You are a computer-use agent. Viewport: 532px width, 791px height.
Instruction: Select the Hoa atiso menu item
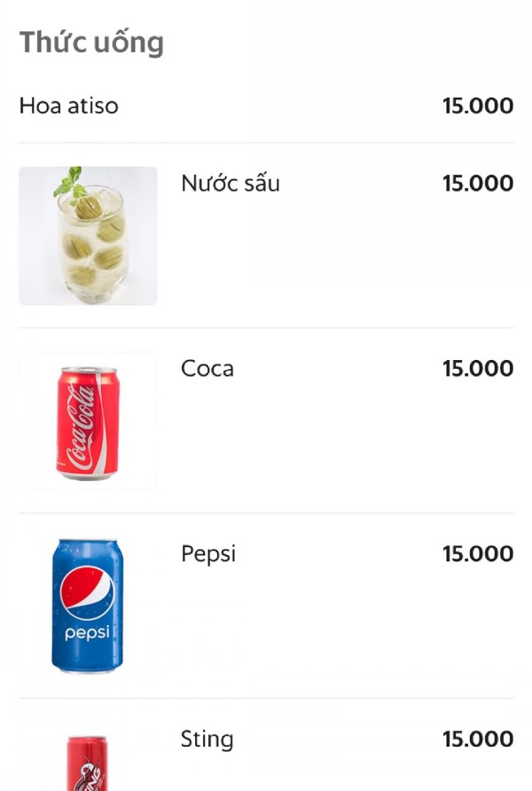69,106
